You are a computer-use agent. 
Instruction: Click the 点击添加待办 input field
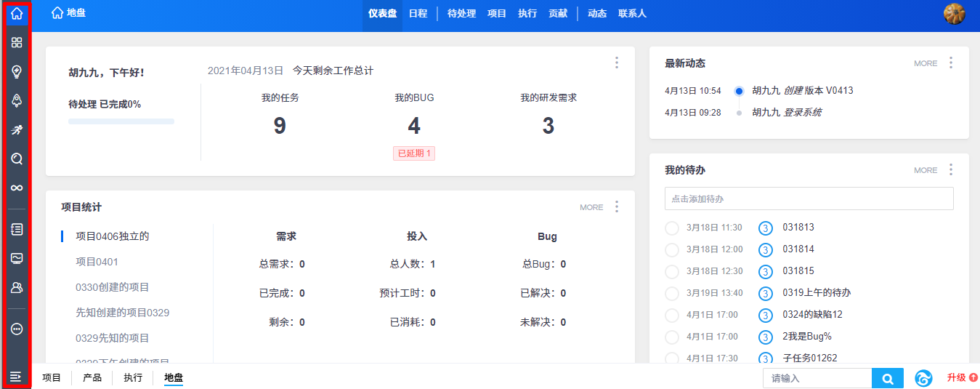pos(809,198)
